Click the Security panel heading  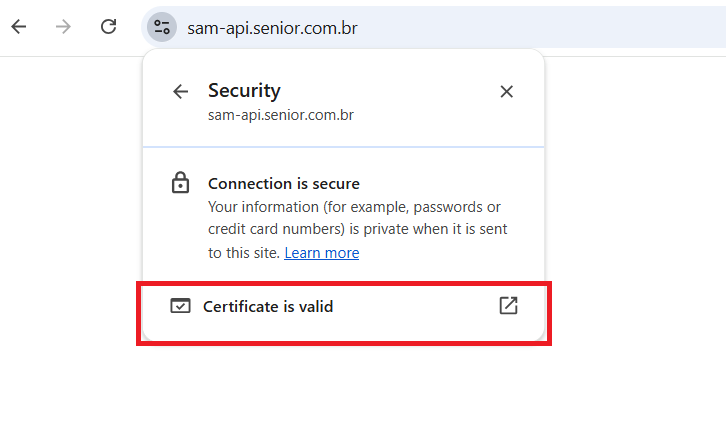click(x=244, y=91)
